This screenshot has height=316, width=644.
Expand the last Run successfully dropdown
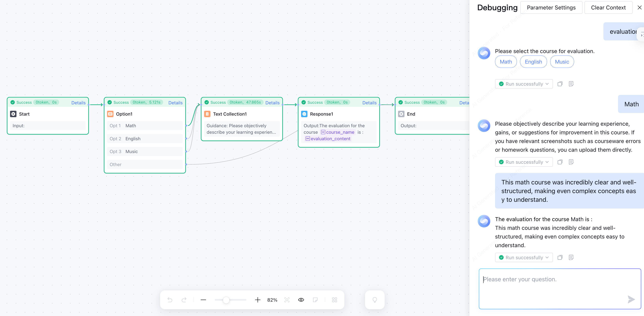pyautogui.click(x=524, y=257)
